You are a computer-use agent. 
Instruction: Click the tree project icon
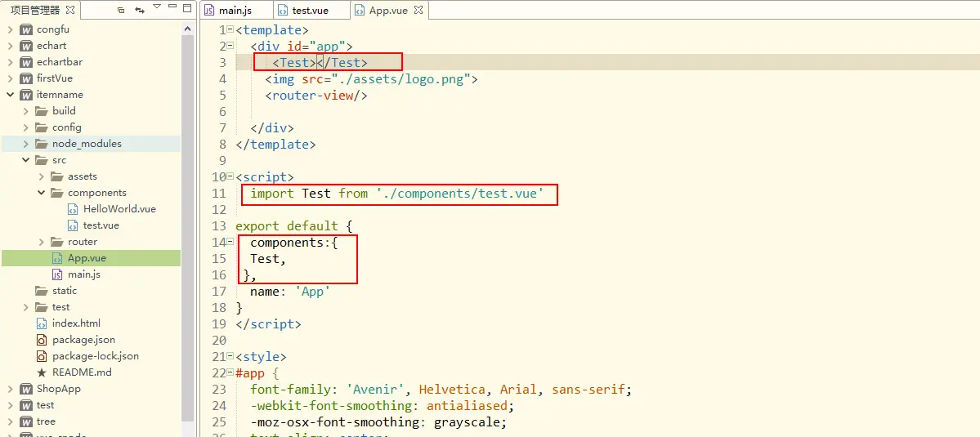coord(26,421)
